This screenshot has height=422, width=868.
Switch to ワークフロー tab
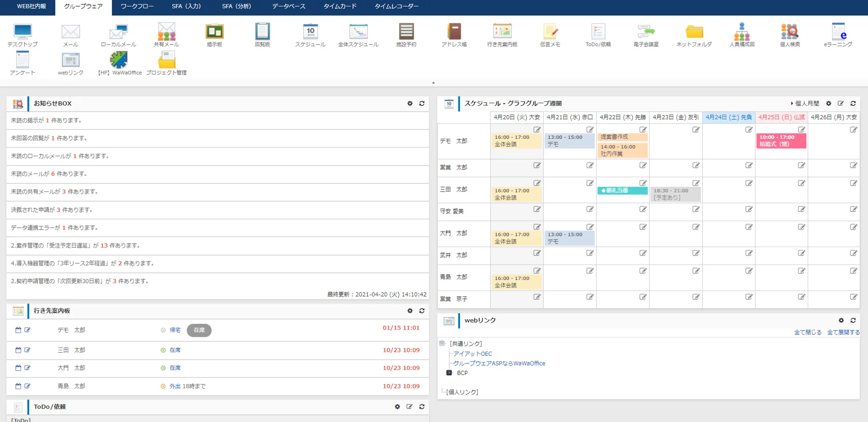coord(137,6)
